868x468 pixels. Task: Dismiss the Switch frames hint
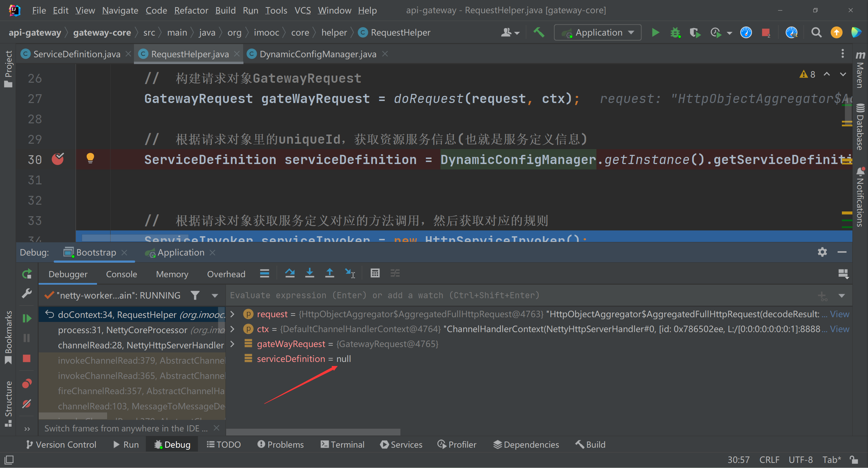point(216,428)
